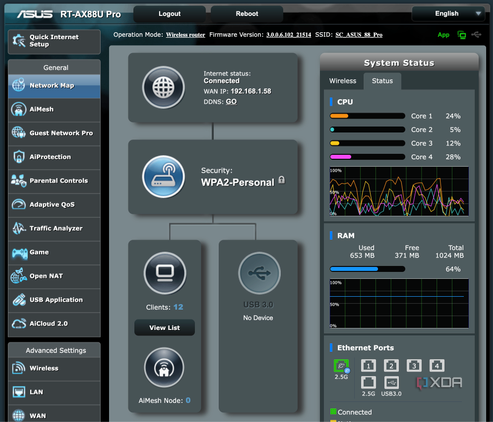
Task: Click the green network monitor icon in header
Action: pyautogui.click(x=462, y=35)
